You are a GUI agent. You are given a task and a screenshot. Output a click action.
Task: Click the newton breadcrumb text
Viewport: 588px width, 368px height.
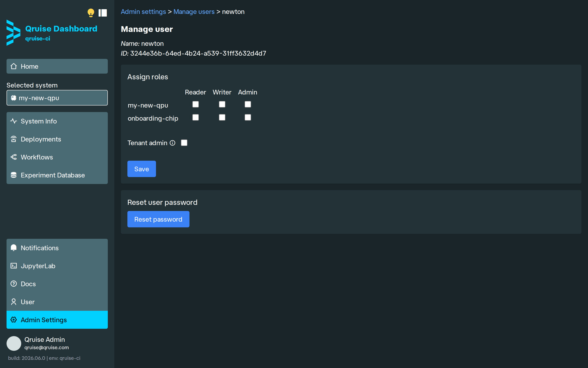click(x=233, y=12)
